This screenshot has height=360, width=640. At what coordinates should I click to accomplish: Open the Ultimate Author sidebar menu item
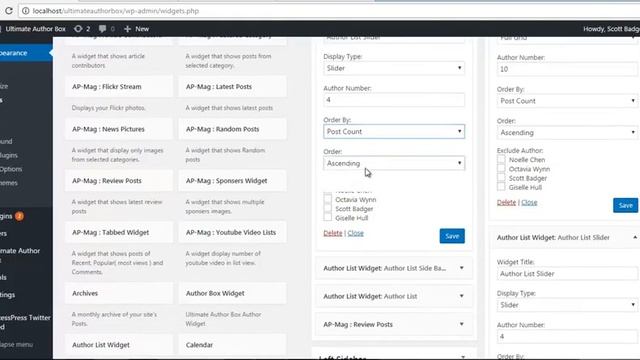pyautogui.click(x=20, y=255)
